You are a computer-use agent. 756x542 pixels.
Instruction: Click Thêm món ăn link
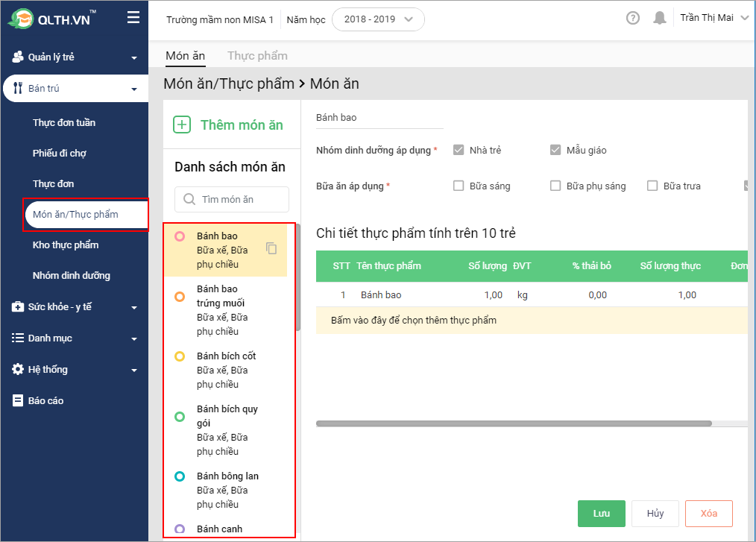click(242, 125)
